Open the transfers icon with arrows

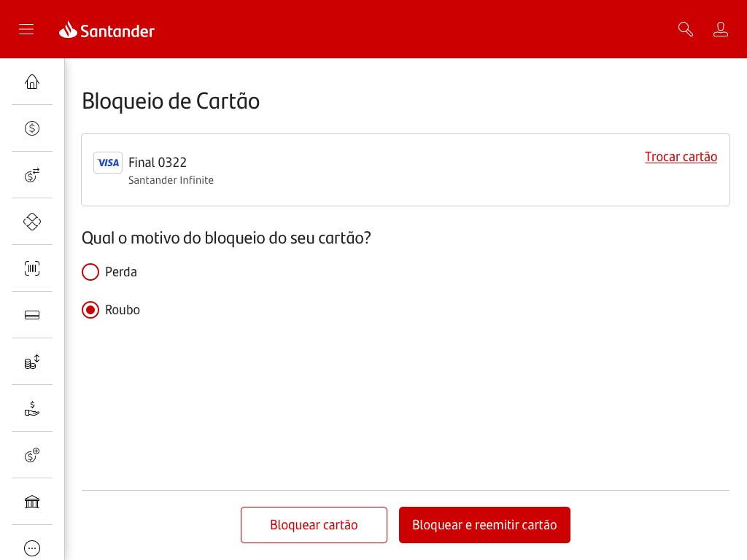click(32, 175)
